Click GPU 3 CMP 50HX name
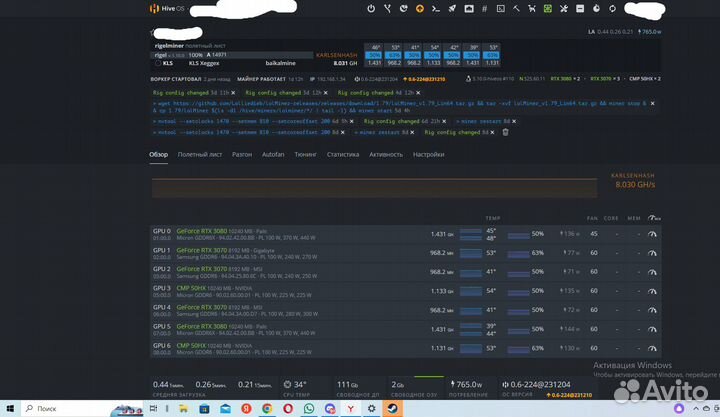 (x=191, y=288)
